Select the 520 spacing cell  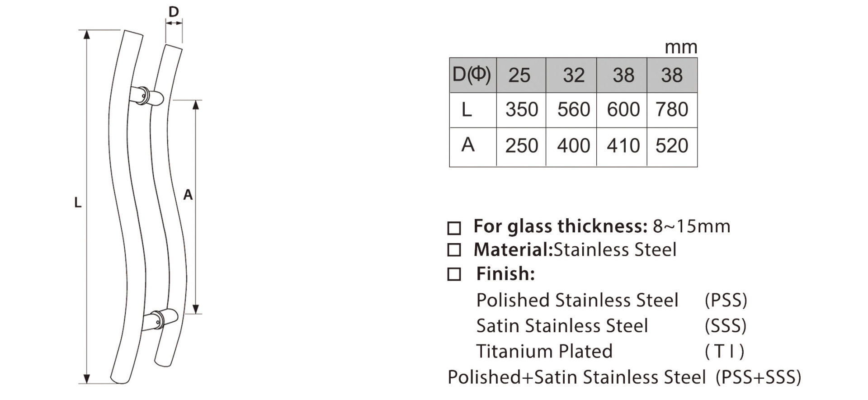tap(672, 146)
